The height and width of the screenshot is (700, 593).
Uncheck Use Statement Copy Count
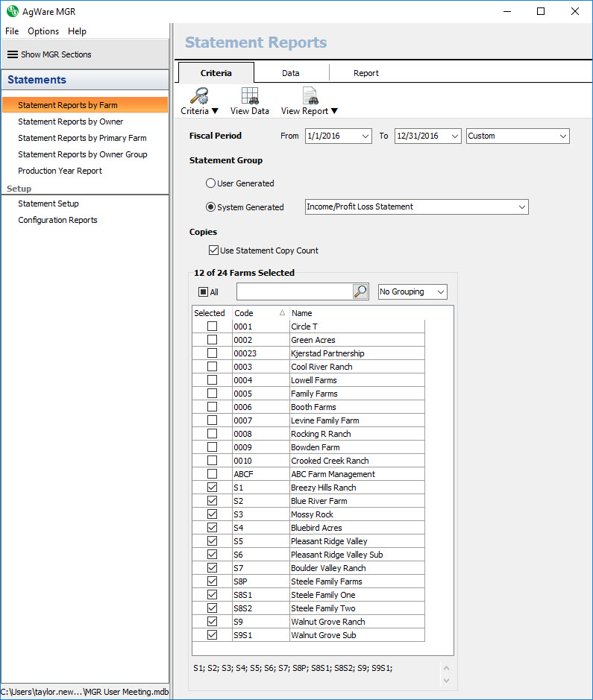point(214,250)
